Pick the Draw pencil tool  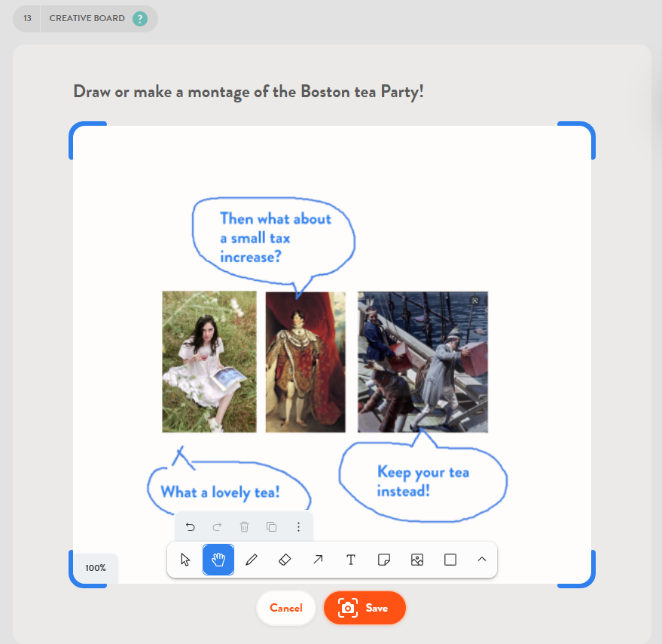252,560
